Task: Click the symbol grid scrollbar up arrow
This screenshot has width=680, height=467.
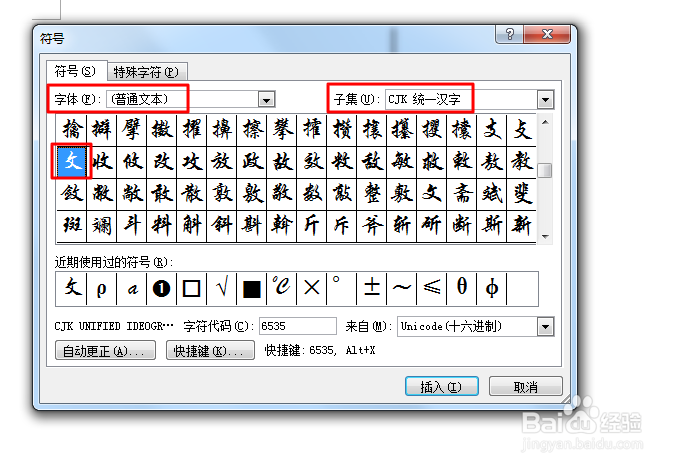Action: 545,122
